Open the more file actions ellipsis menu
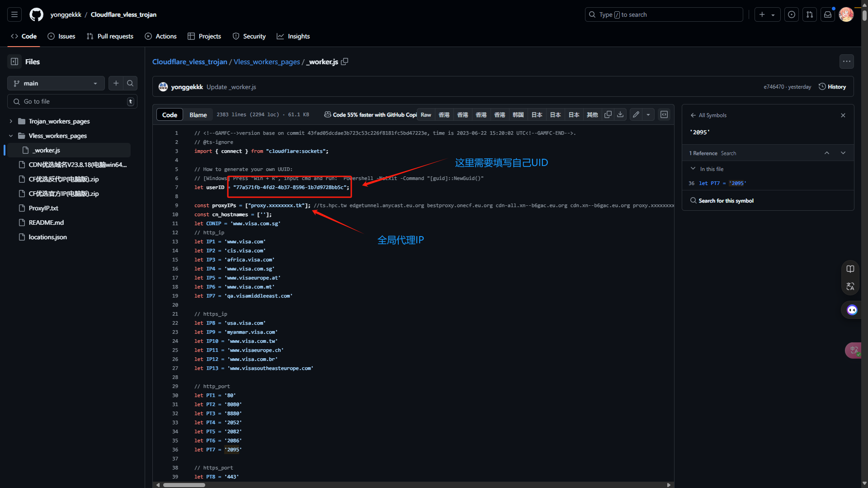868x488 pixels. [x=846, y=62]
